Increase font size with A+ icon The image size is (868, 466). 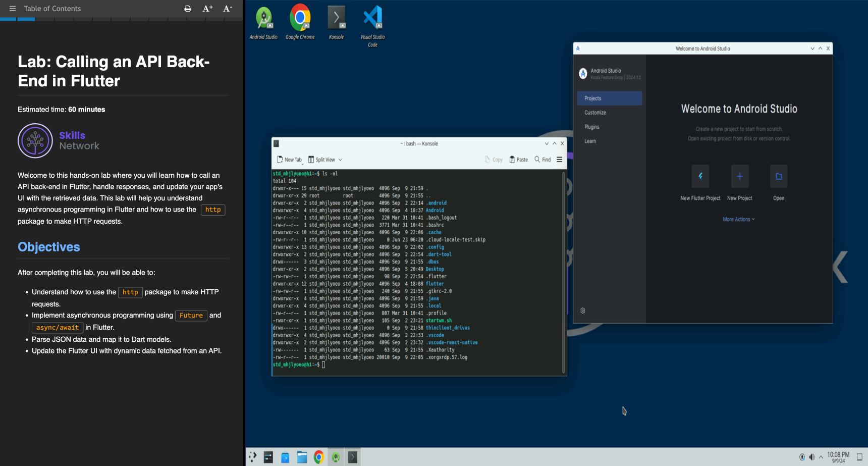(x=208, y=9)
